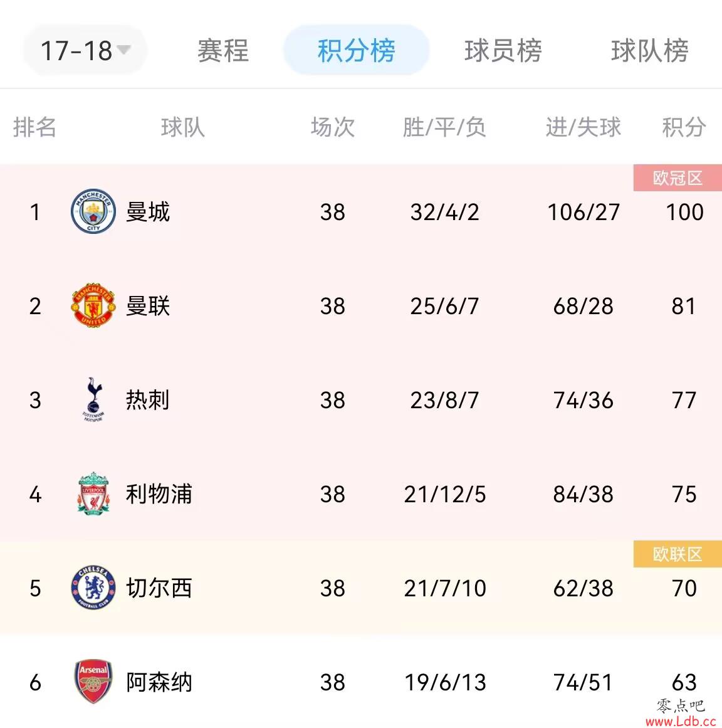The width and height of the screenshot is (722, 728).
Task: Open the 17-18 season dropdown
Action: coord(85,50)
